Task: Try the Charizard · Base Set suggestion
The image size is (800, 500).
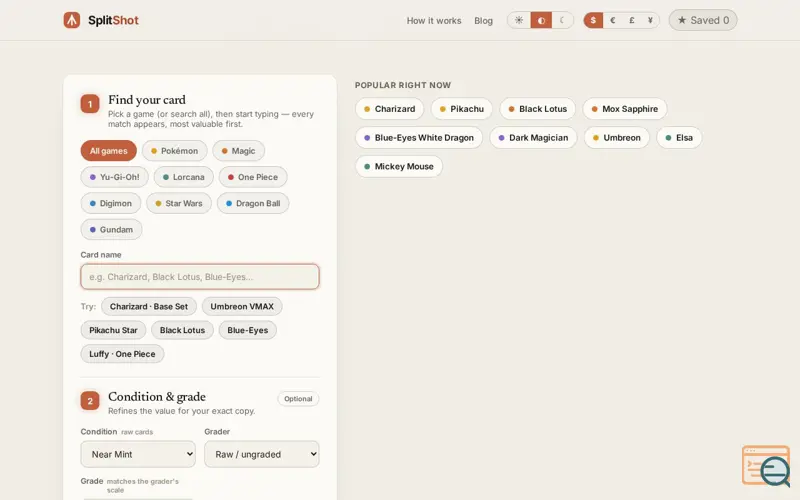Action: (x=149, y=306)
